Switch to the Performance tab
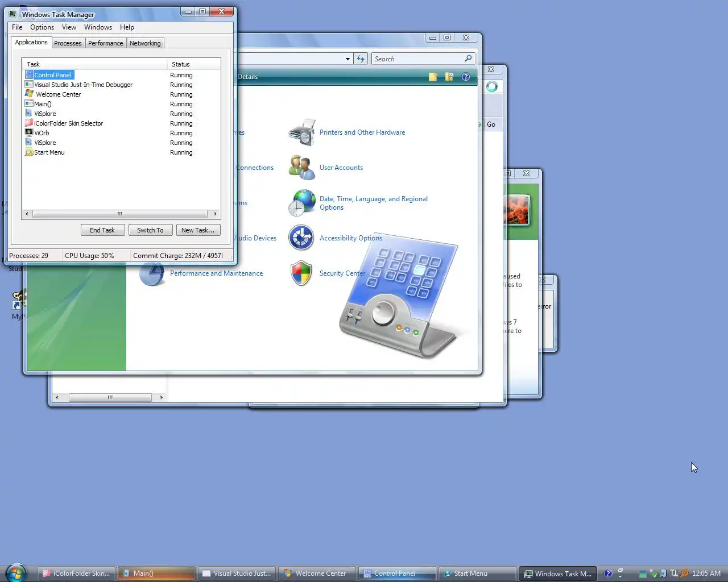The image size is (728, 582). pyautogui.click(x=105, y=43)
